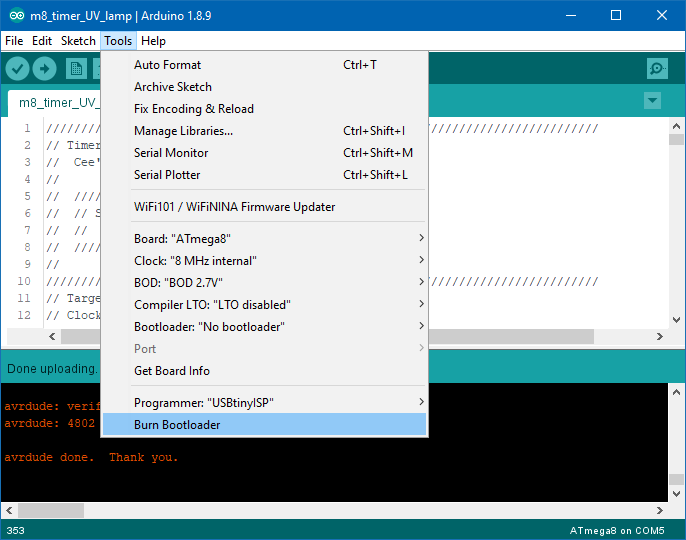This screenshot has width=686, height=540.
Task: Open the Edit menu
Action: coord(42,41)
